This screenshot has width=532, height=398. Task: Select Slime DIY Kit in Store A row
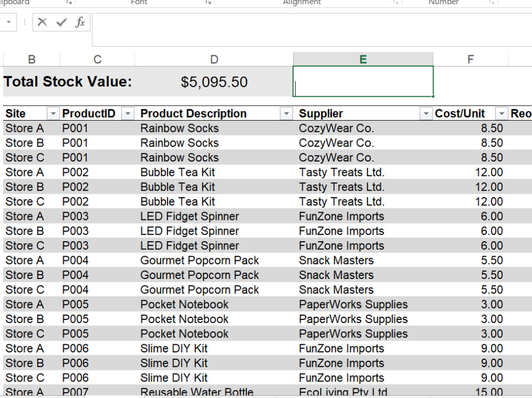[x=214, y=349]
